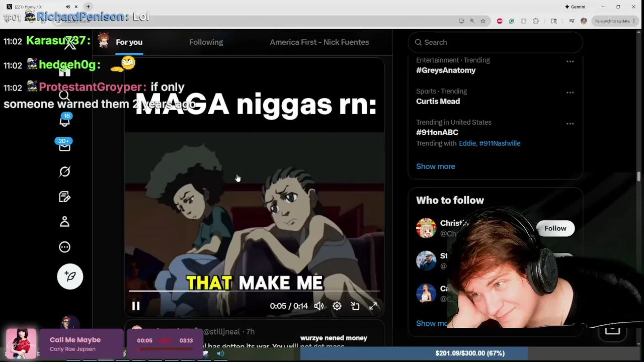Viewport: 644px width, 362px height.
Task: Click the page vertical scrollbar
Action: pos(638,177)
